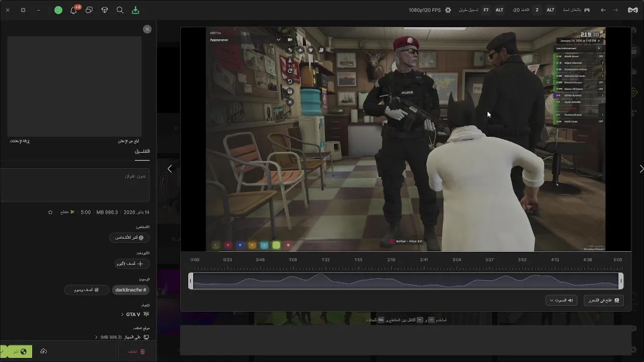The height and width of the screenshot is (362, 644).
Task: Open the premium diamond icon
Action: (105, 10)
